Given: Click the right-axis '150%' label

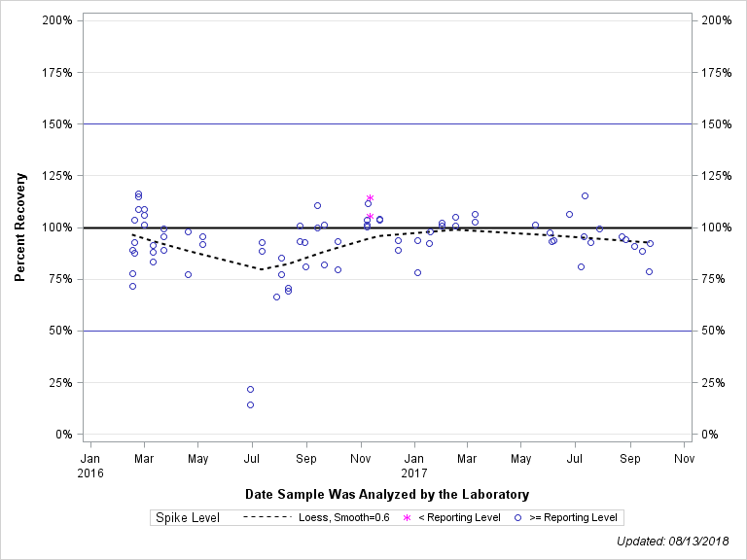Looking at the screenshot, I should pos(717,124).
